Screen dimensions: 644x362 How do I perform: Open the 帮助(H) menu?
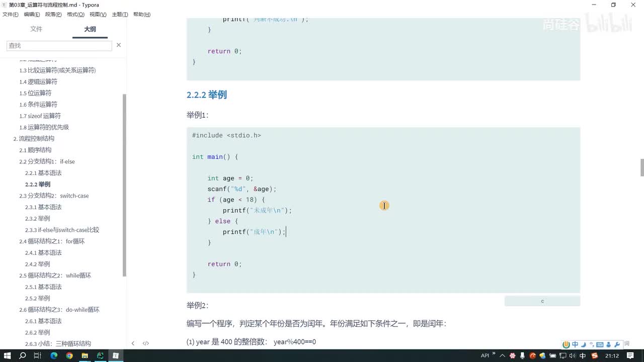142,15
